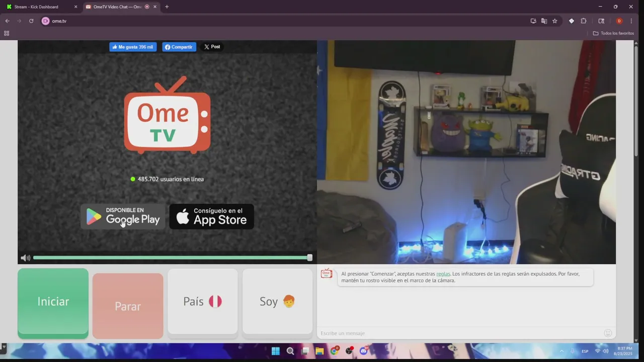
Task: Open Task View on taskbar
Action: (x=305, y=351)
